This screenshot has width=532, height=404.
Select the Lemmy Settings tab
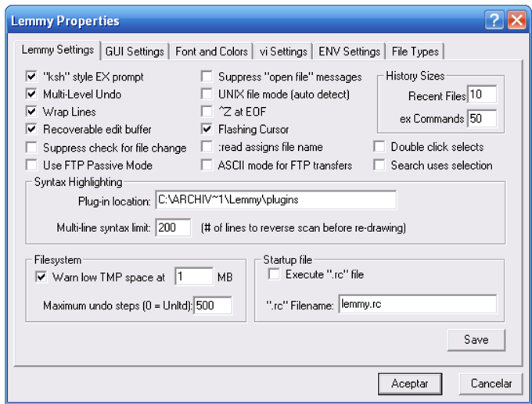(x=57, y=50)
